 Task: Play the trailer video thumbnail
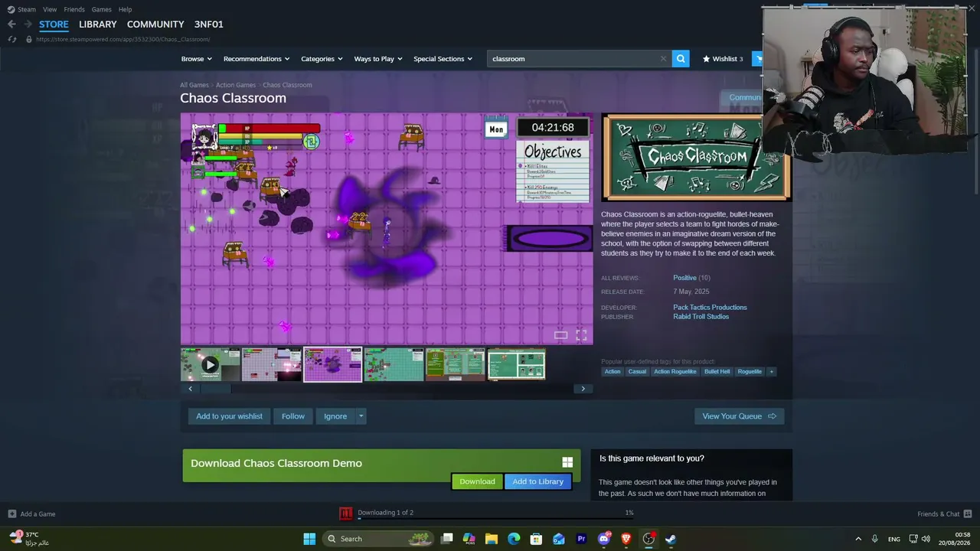(211, 365)
